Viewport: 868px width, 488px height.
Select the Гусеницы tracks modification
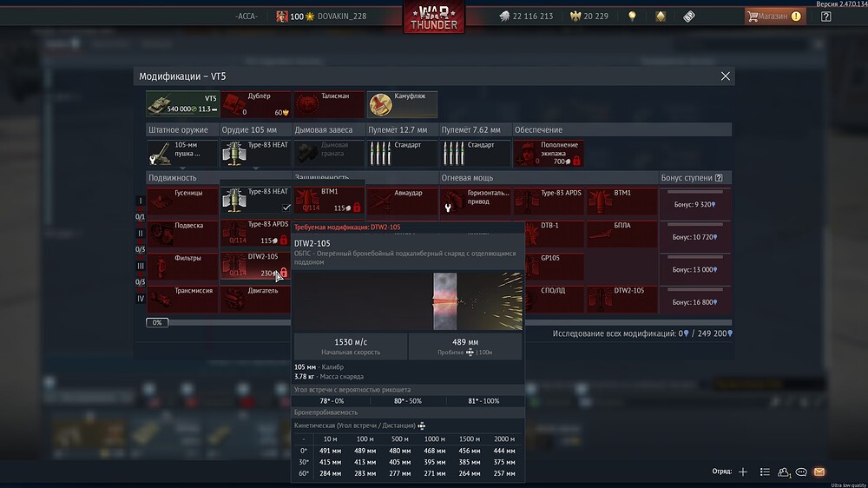tap(182, 201)
